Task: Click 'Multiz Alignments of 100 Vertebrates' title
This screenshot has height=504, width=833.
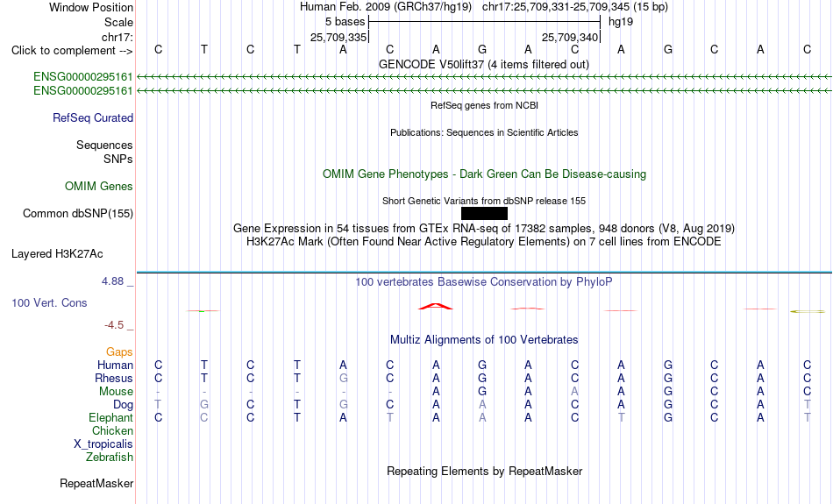Action: point(484,339)
